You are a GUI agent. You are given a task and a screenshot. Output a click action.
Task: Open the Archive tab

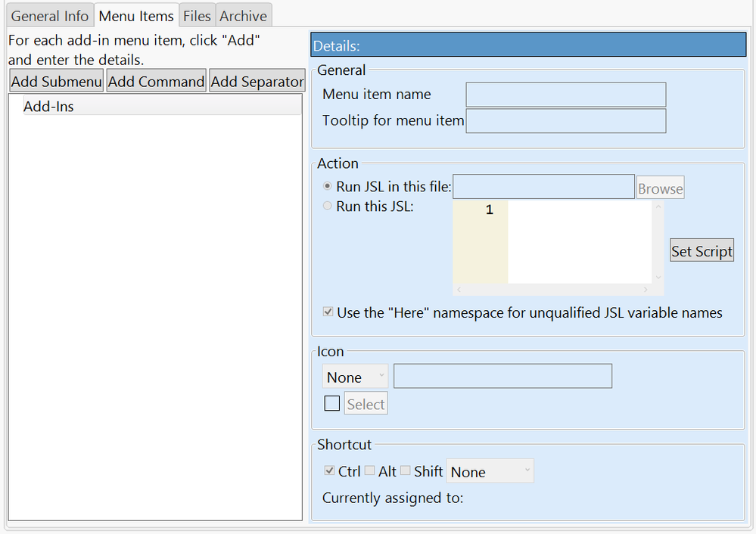(243, 16)
